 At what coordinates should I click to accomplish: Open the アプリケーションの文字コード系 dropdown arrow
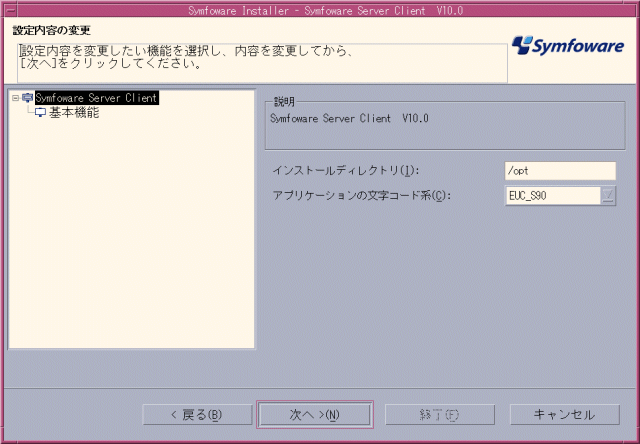[x=608, y=196]
